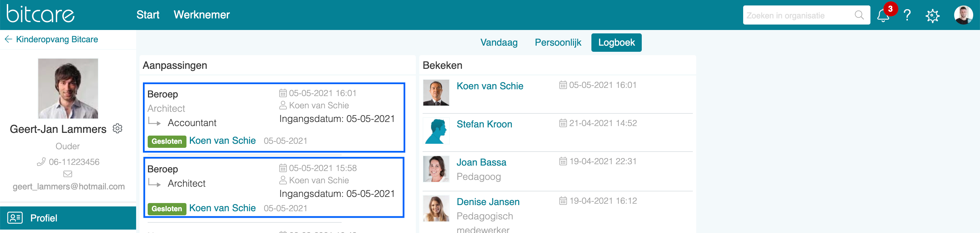Viewport: 980px width, 233px height.
Task: Open the notifications bell
Action: click(883, 16)
